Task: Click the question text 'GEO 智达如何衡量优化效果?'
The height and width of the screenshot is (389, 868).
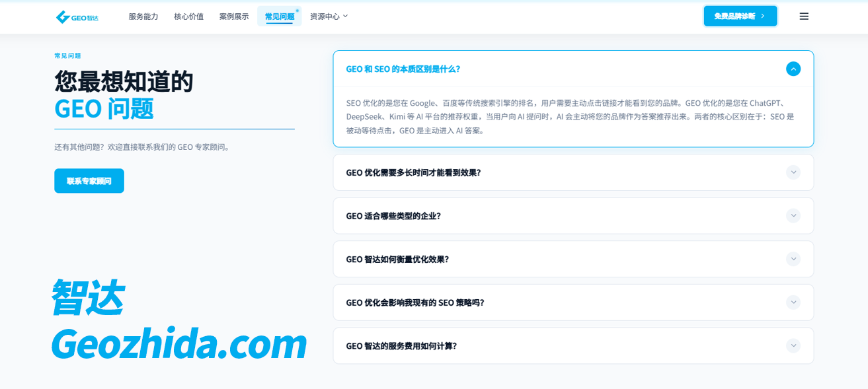Action: pyautogui.click(x=397, y=259)
